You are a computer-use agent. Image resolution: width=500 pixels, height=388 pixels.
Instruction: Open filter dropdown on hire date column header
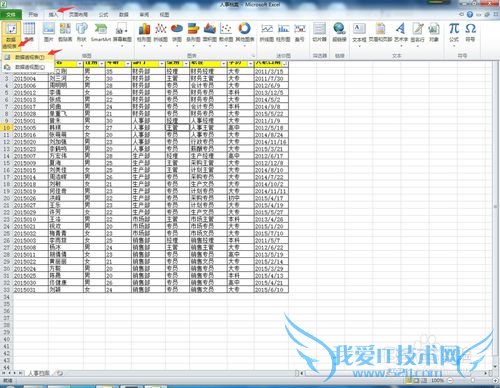[x=285, y=63]
